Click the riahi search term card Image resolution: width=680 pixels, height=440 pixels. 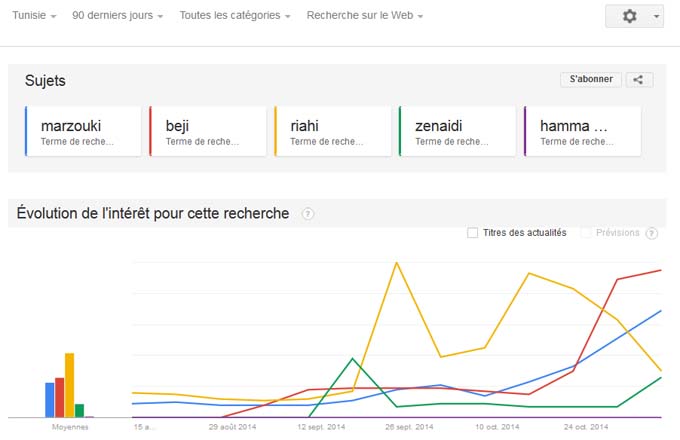click(331, 132)
